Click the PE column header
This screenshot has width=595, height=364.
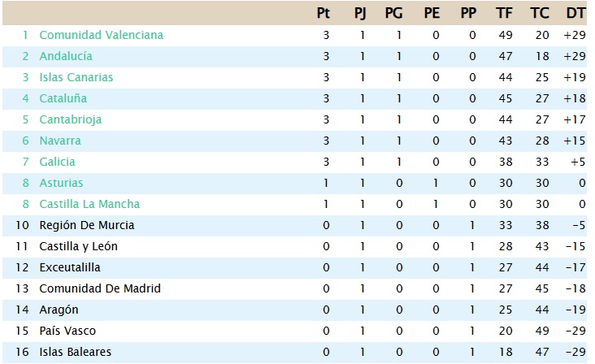[433, 13]
